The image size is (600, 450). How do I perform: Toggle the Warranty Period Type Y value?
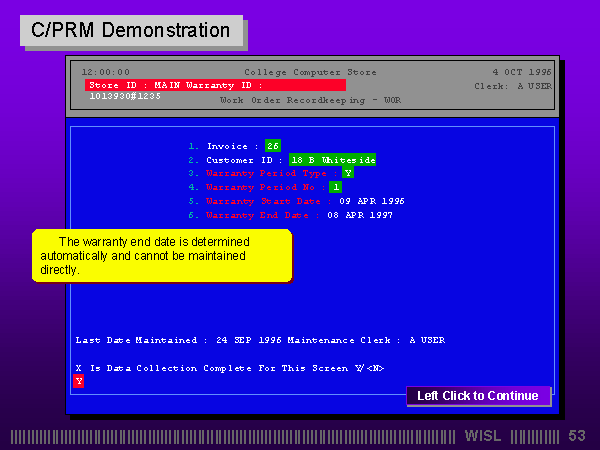point(348,173)
